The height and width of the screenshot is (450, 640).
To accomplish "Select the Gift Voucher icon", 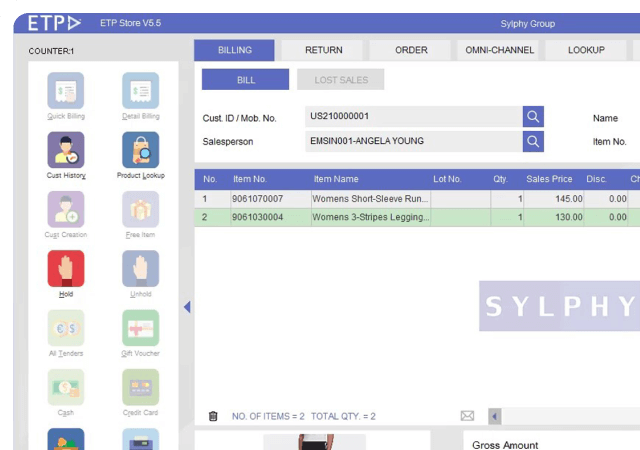I will pos(140,327).
